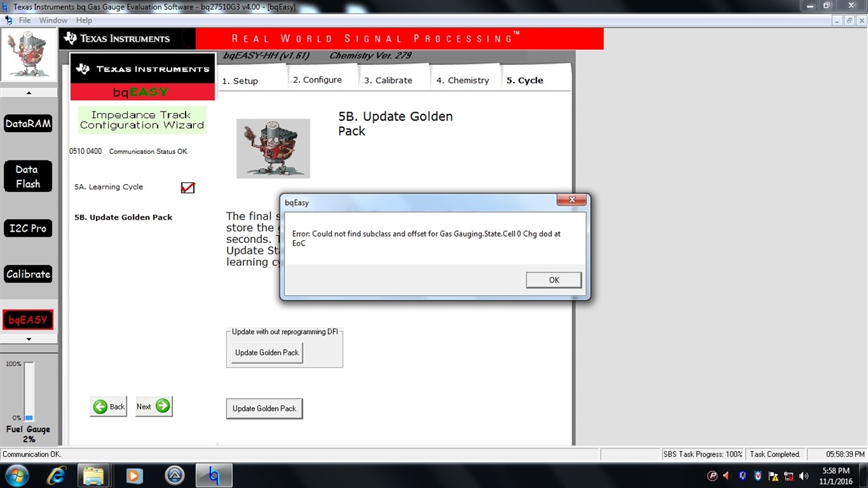
Task: Click the network status tray icon
Action: pyautogui.click(x=788, y=476)
